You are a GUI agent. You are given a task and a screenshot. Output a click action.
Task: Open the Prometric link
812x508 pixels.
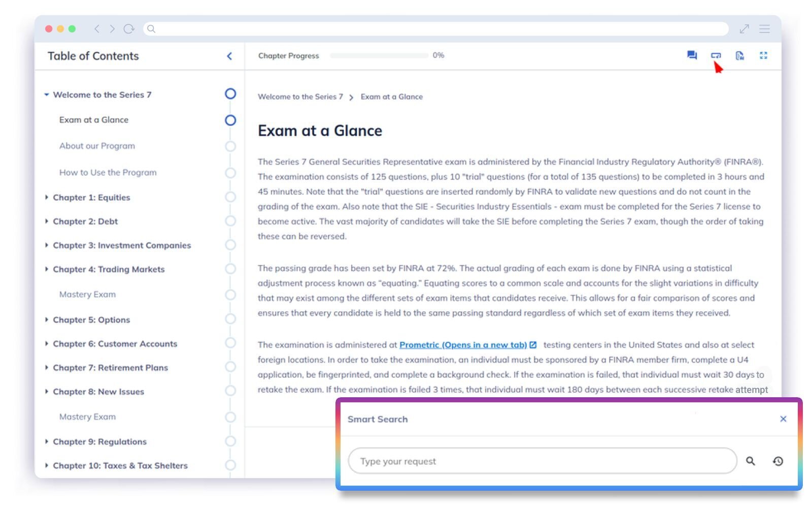(x=463, y=345)
